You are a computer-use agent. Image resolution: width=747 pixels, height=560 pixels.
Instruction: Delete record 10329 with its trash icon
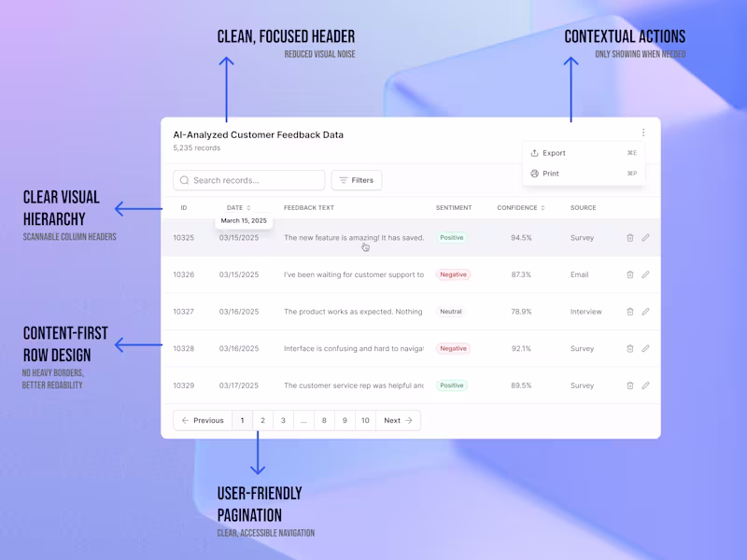point(630,385)
